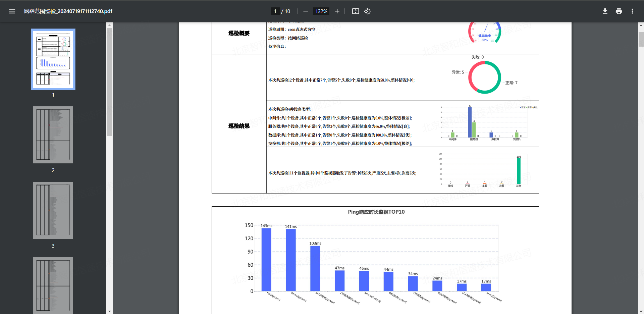This screenshot has height=314, width=644.
Task: Edit the current page number field
Action: pyautogui.click(x=275, y=11)
